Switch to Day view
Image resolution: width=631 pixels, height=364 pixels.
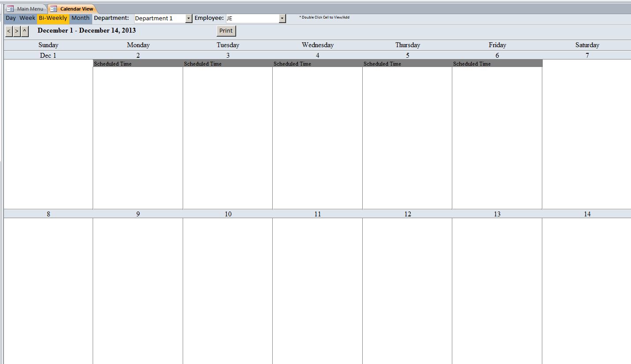coord(11,18)
